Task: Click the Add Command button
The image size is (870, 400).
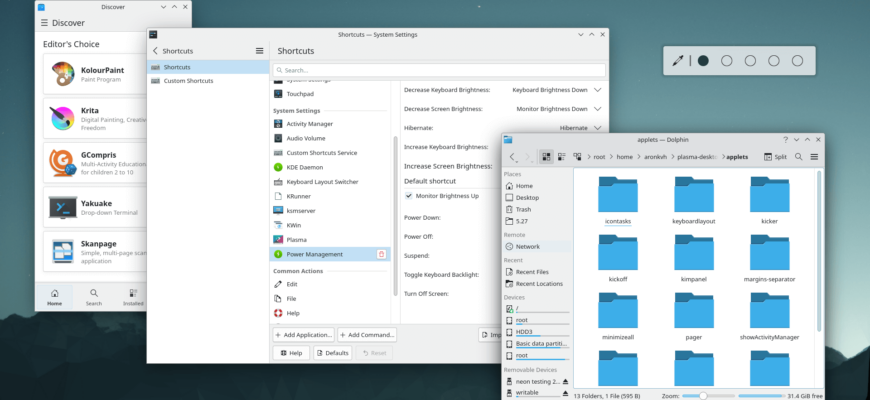Action: pos(367,335)
